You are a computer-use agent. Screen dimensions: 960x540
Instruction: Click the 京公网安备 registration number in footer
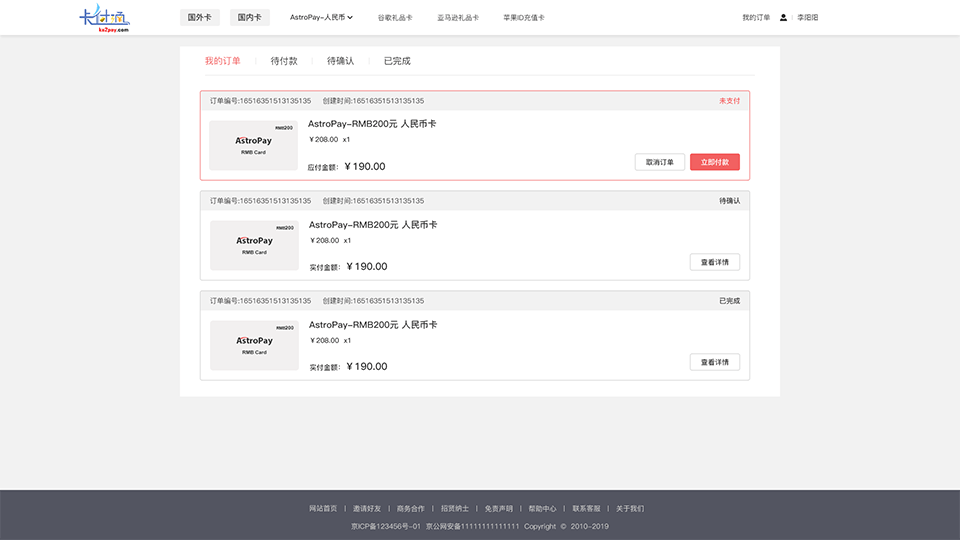pyautogui.click(x=473, y=527)
